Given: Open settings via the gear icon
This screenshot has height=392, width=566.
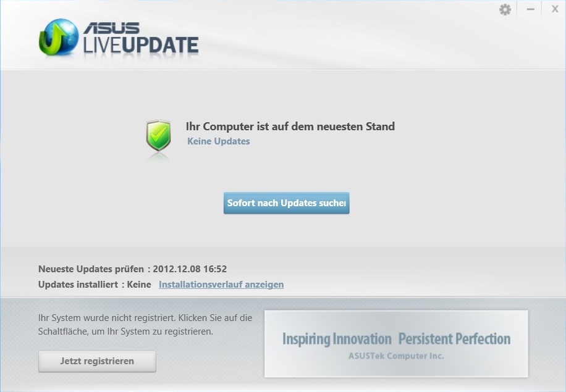Looking at the screenshot, I should click(x=505, y=9).
